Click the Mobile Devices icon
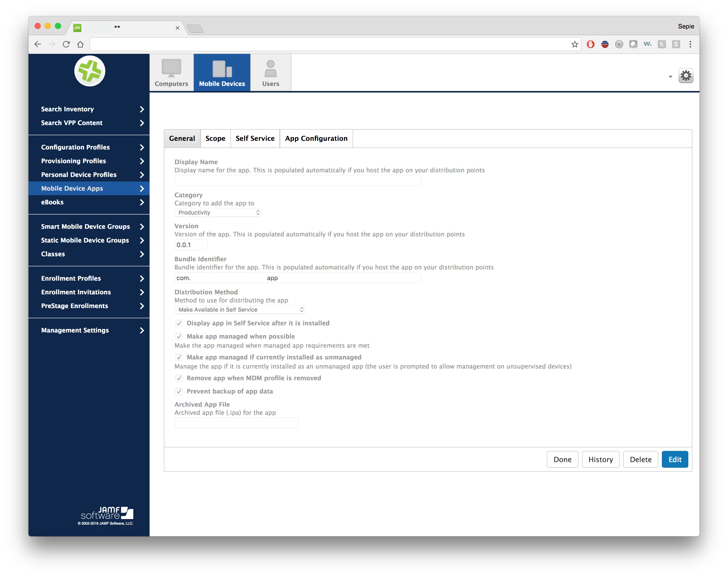Screen dimensions: 728x577 (x=222, y=68)
